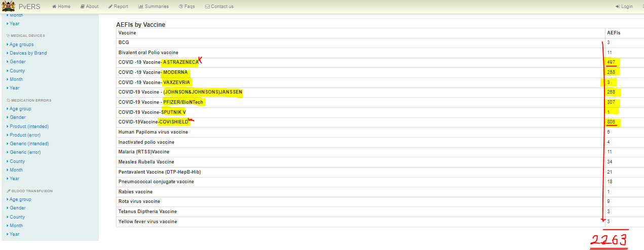Open Month under Medical Devices
644x250 pixels.
pos(16,79)
